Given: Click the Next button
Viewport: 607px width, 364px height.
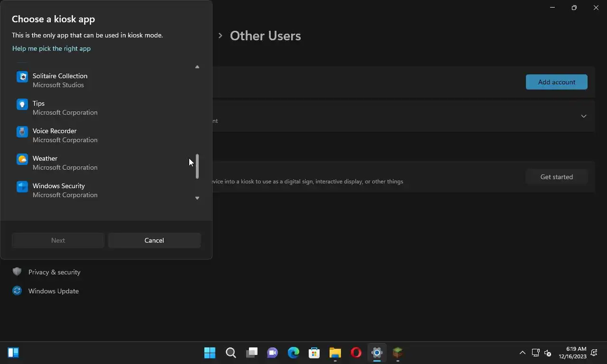Looking at the screenshot, I should (58, 240).
